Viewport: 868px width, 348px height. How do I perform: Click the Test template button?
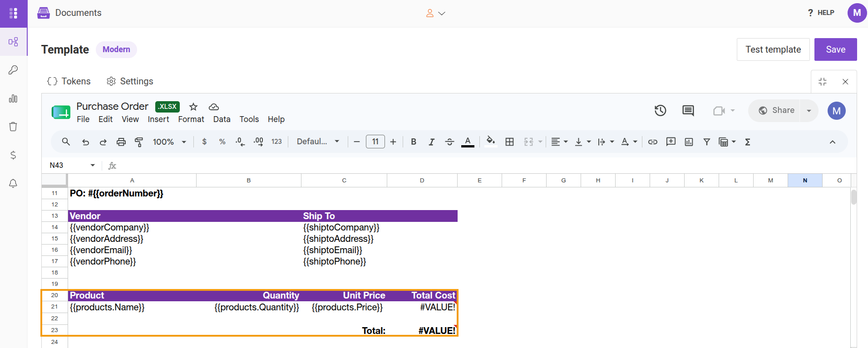click(773, 49)
